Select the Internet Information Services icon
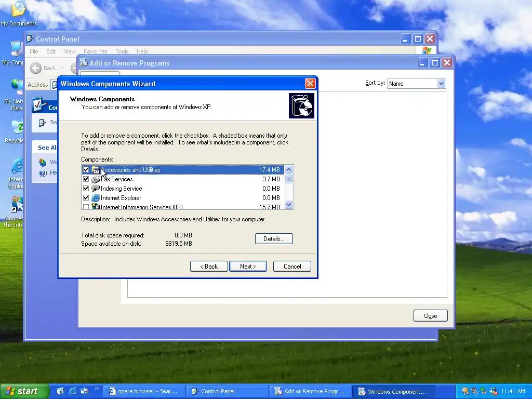 pos(96,206)
